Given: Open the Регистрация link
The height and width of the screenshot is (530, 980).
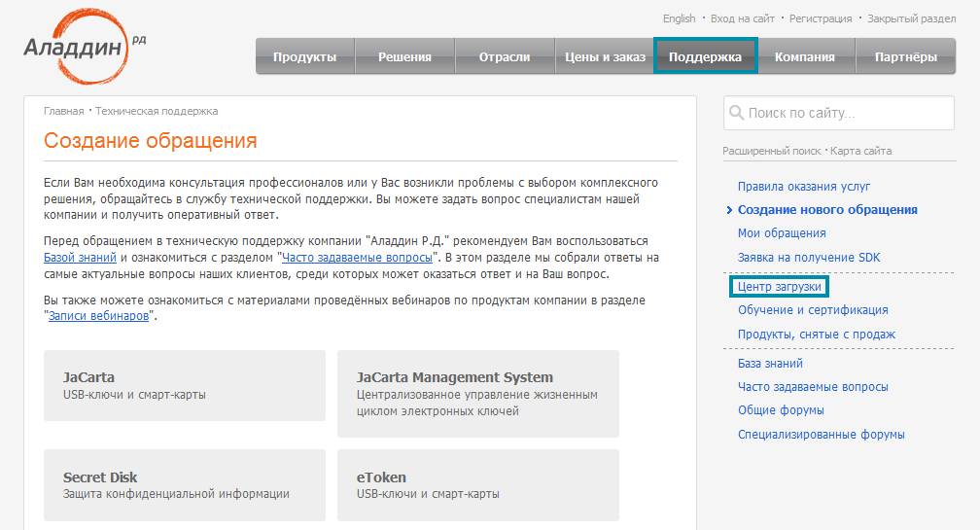Looking at the screenshot, I should click(x=820, y=18).
